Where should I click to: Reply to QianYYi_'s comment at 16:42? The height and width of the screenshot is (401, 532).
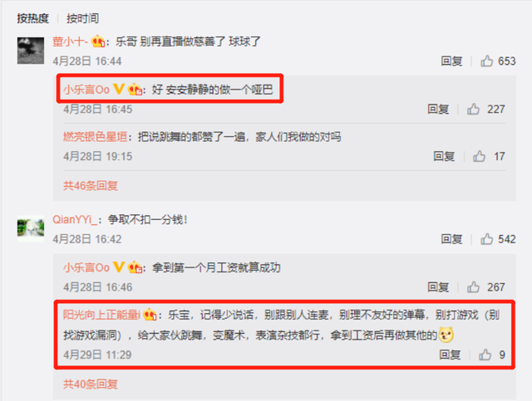tap(451, 239)
